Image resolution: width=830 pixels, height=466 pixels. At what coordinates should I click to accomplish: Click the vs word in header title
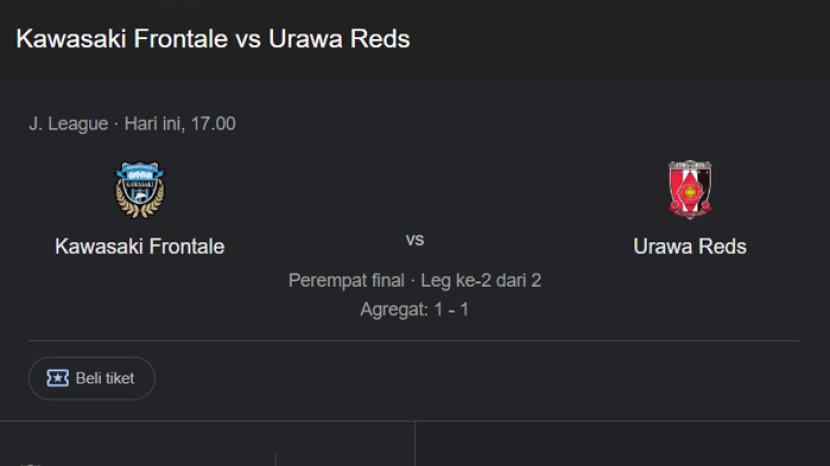[x=248, y=39]
